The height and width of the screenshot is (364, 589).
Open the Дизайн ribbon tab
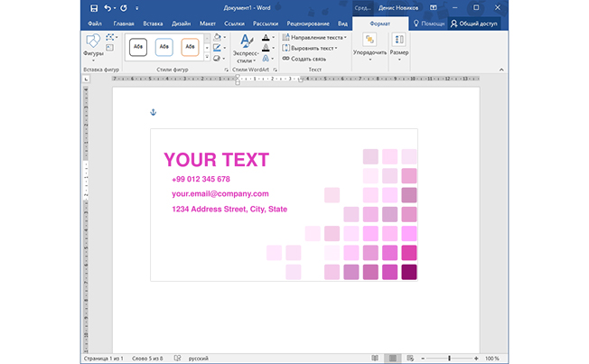[181, 23]
